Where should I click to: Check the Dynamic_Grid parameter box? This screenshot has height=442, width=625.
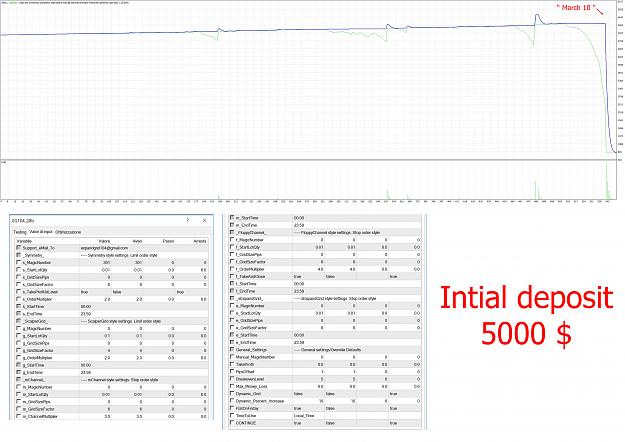click(232, 394)
